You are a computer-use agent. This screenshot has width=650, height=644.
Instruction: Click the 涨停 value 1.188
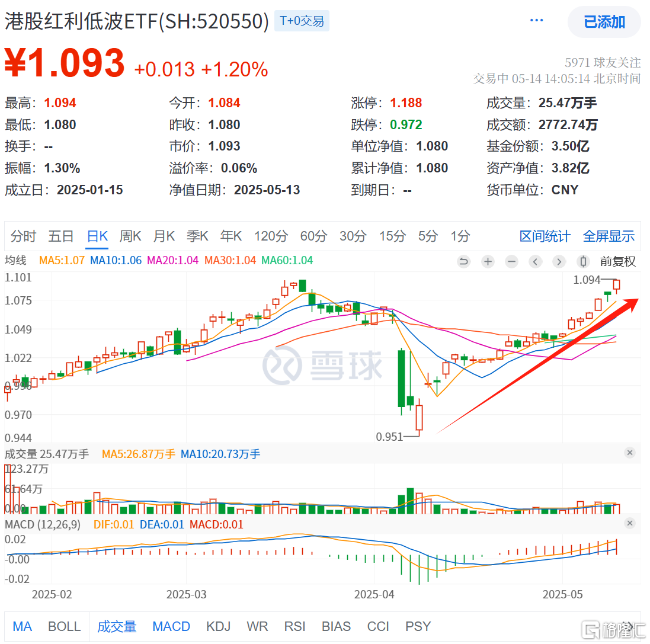coord(406,102)
